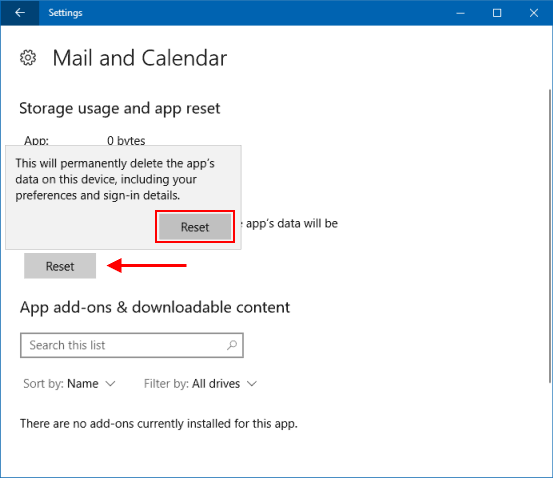Click the 'Mail and Calendar' heading
Screen dimensions: 553x478
click(140, 58)
